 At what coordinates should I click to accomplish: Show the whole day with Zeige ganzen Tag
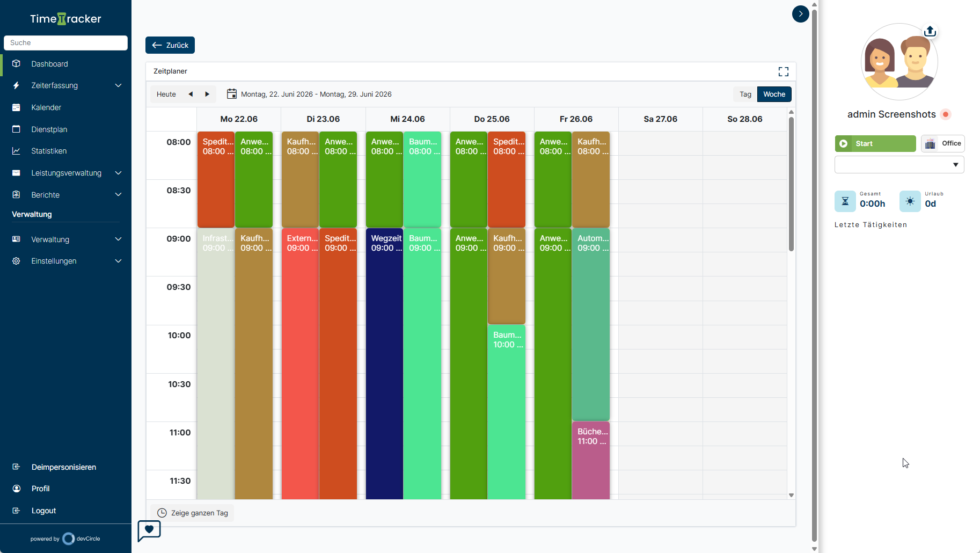pyautogui.click(x=192, y=513)
